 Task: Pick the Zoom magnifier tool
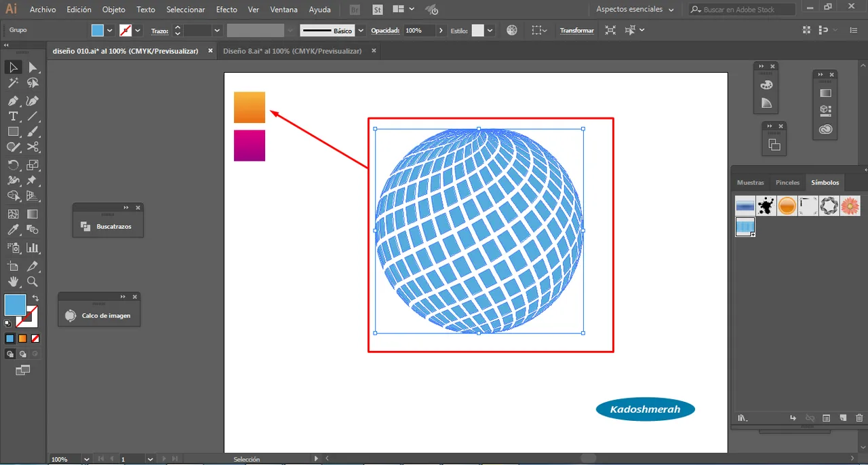[x=33, y=282]
